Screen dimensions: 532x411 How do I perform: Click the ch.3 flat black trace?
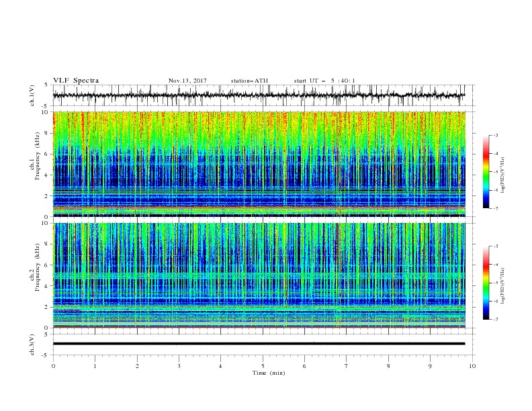pos(259,344)
